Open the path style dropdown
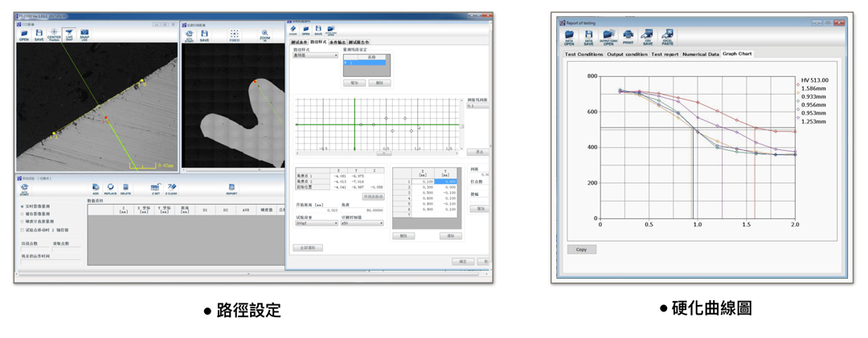This screenshot has height=338, width=868. [x=316, y=55]
